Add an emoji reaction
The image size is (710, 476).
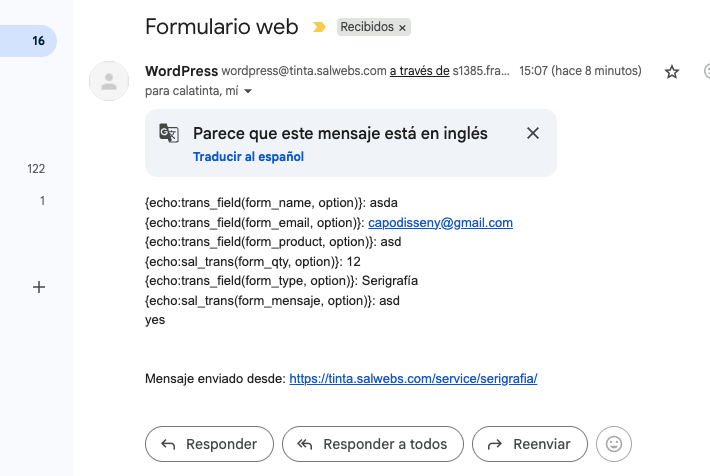[x=614, y=444]
